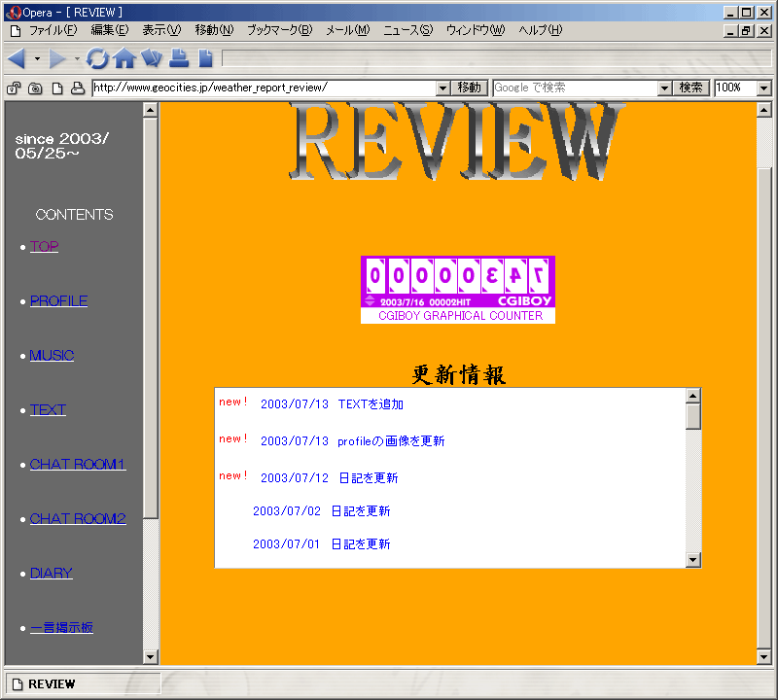Screen dimensions: 778x700
Task: Click the sidebar frame scrollbar thumb
Action: click(151, 318)
